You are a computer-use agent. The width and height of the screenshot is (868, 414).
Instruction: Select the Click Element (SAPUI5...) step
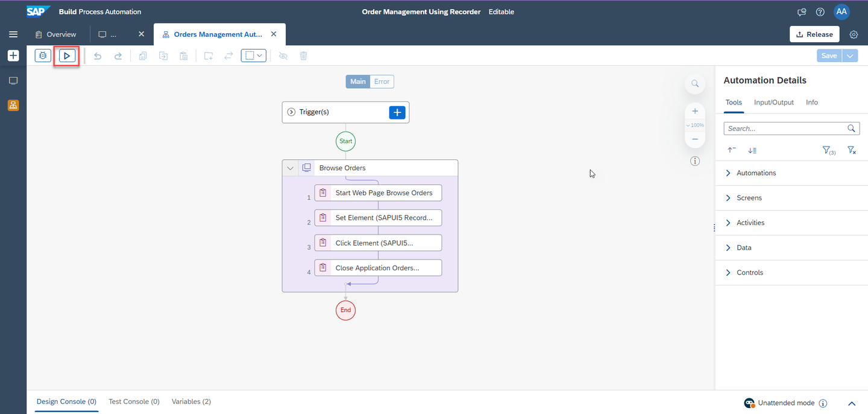378,243
